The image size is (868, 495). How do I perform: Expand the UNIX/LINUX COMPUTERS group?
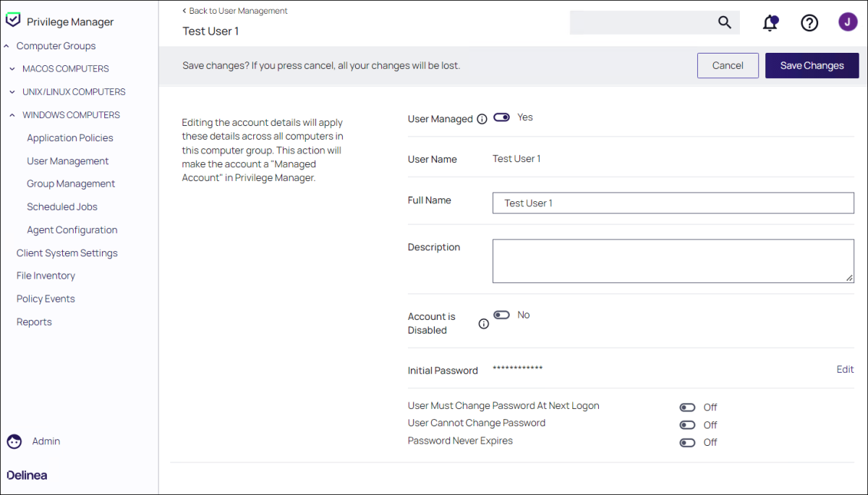12,92
